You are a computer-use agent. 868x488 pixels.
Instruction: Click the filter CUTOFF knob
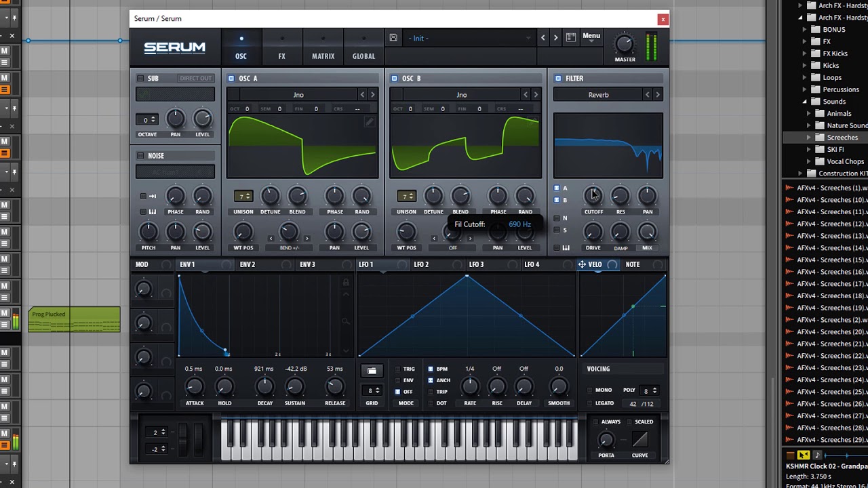pos(593,196)
